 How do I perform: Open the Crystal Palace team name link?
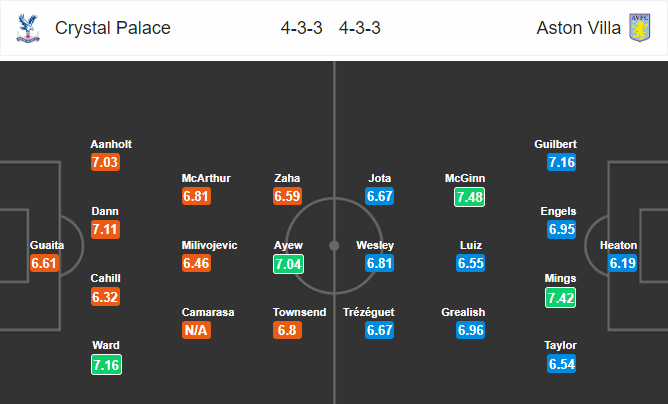tap(112, 28)
